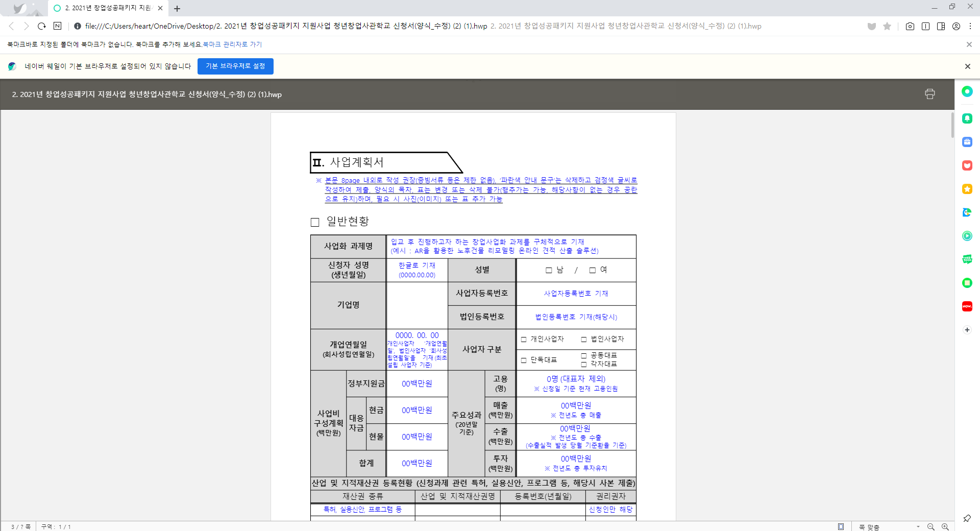Image resolution: width=980 pixels, height=531 pixels.
Task: Check the 단독대표 checkbox
Action: 524,360
